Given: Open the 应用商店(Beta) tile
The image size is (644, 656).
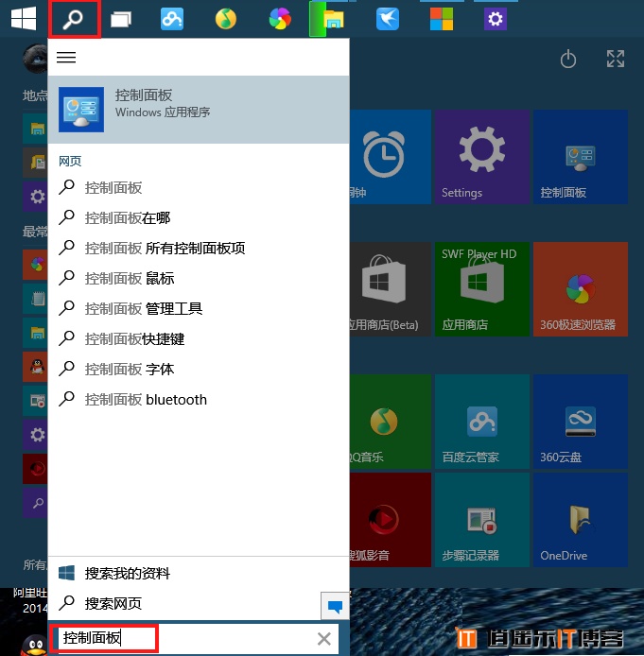Looking at the screenshot, I should [390, 289].
